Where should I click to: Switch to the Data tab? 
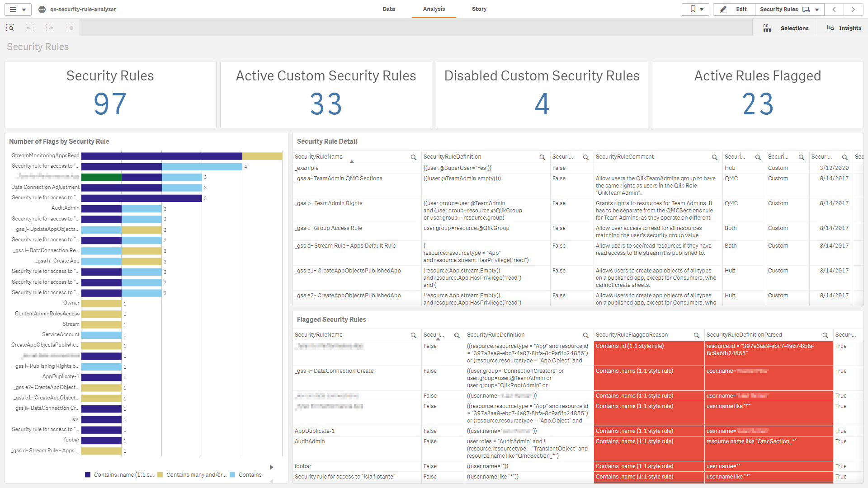coord(388,9)
